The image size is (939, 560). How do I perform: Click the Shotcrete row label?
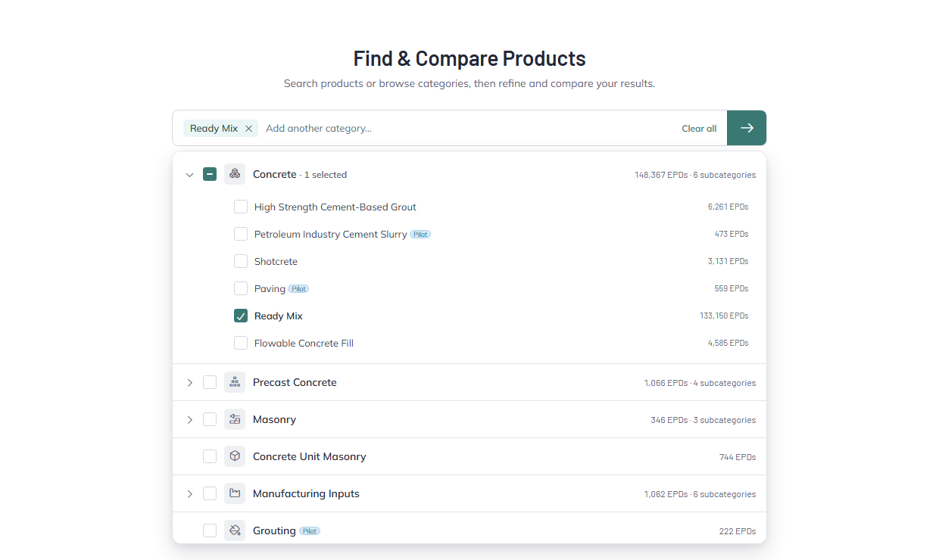[276, 261]
